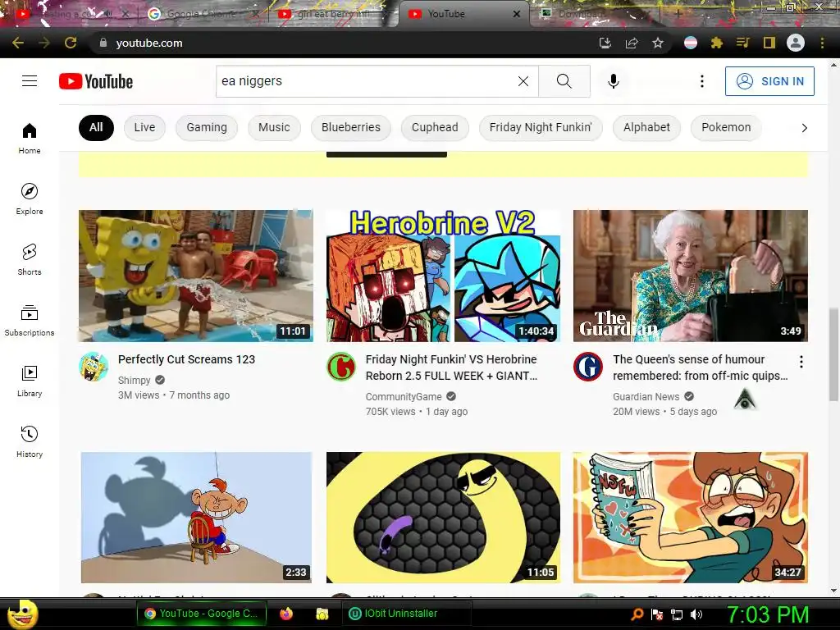Open the striped round extension icon

tap(691, 43)
